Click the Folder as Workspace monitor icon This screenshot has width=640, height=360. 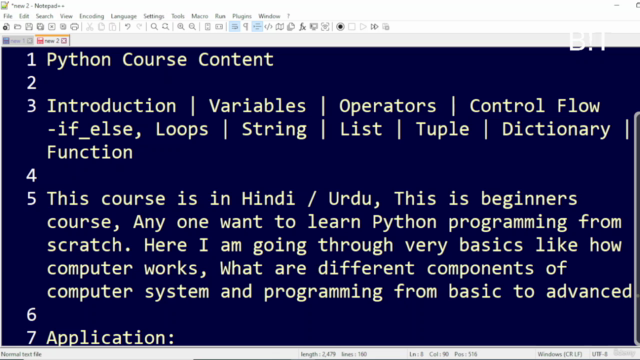(314, 27)
